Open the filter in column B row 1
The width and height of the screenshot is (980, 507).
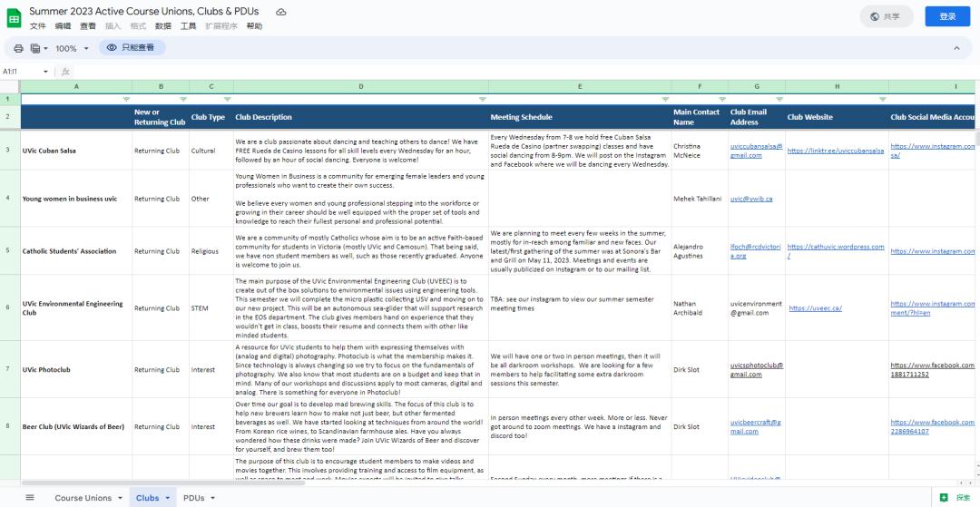[183, 99]
